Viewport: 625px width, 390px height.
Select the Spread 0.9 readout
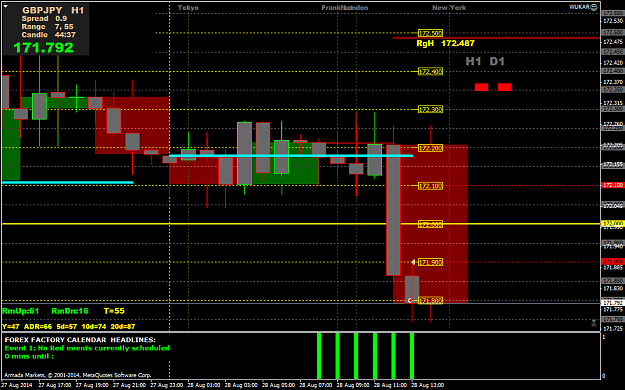click(44, 19)
